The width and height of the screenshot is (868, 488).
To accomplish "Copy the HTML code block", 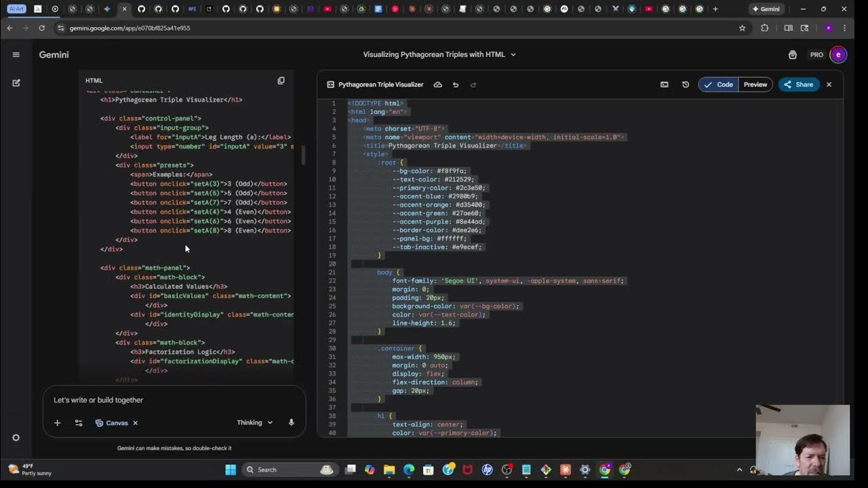I will [x=281, y=80].
